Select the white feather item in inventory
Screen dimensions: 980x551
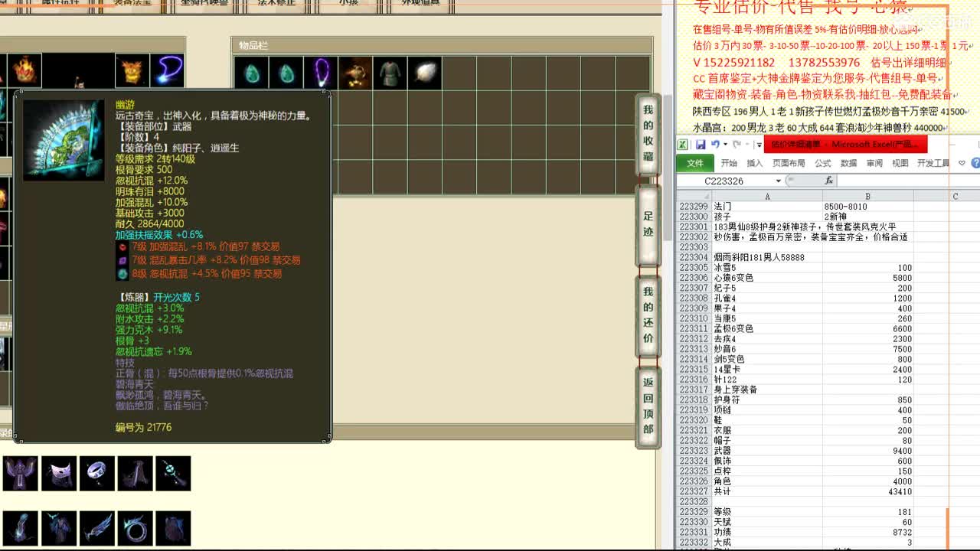424,73
